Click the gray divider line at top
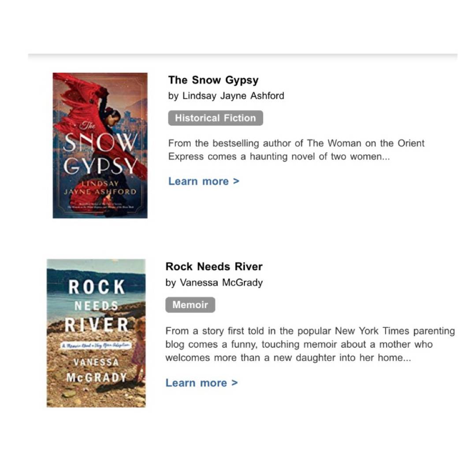 [242, 56]
